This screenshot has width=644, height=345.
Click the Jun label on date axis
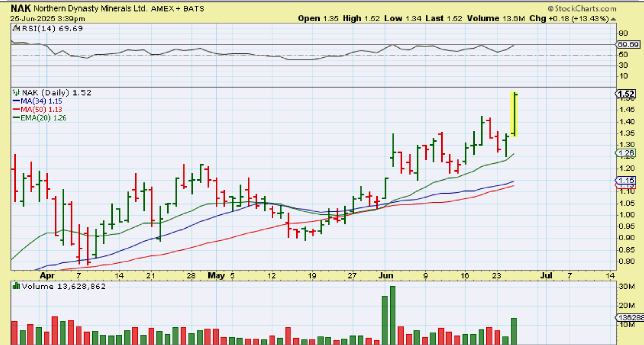(x=386, y=275)
